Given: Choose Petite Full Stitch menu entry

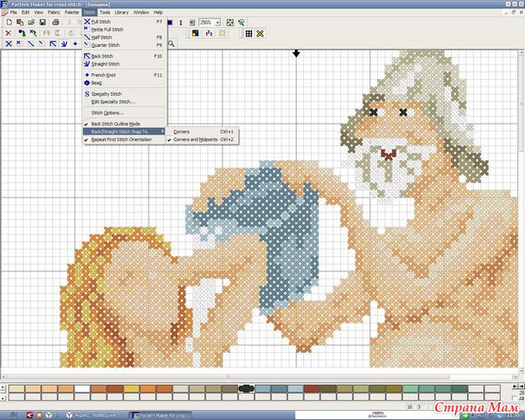Looking at the screenshot, I should pos(124,29).
